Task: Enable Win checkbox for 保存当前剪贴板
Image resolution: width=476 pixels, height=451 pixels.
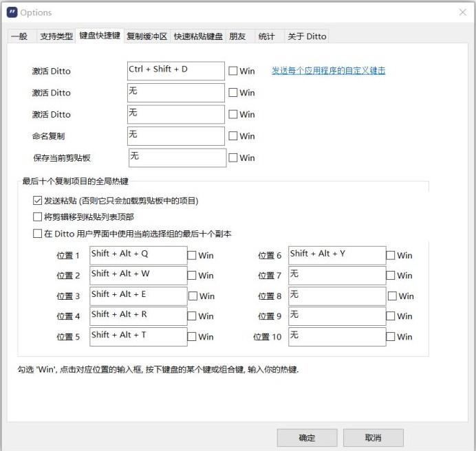Action: pyautogui.click(x=232, y=158)
